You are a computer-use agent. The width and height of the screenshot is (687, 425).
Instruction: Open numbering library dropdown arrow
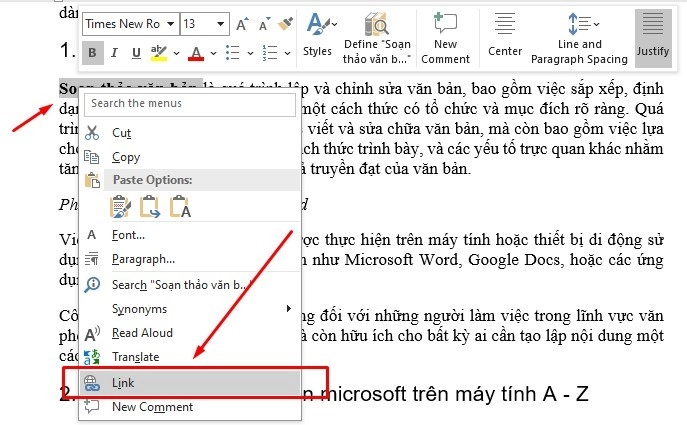tap(287, 53)
